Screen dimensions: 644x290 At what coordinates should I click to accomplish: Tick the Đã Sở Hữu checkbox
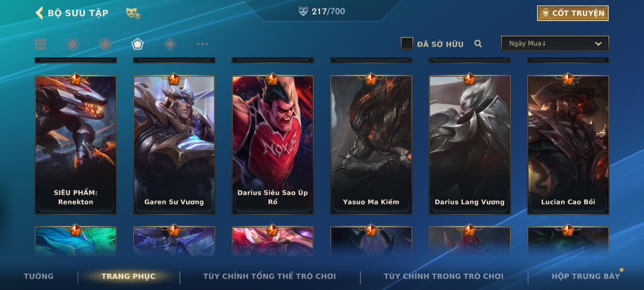[x=407, y=44]
